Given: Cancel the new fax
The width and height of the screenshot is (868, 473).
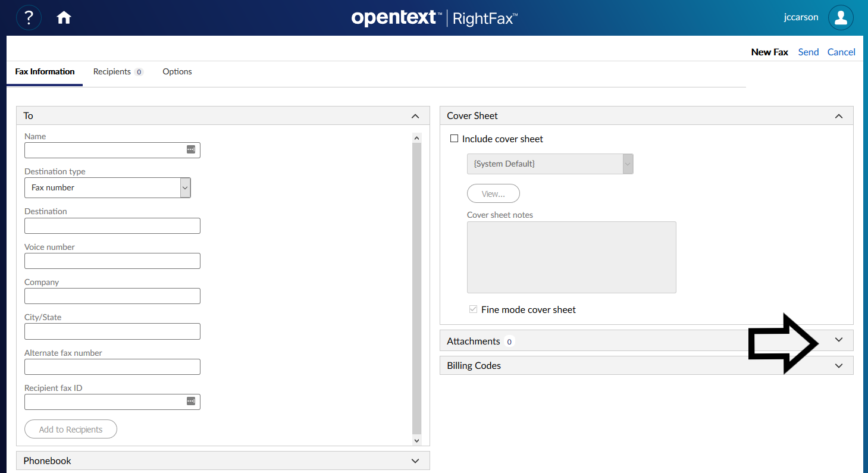Looking at the screenshot, I should click(841, 52).
